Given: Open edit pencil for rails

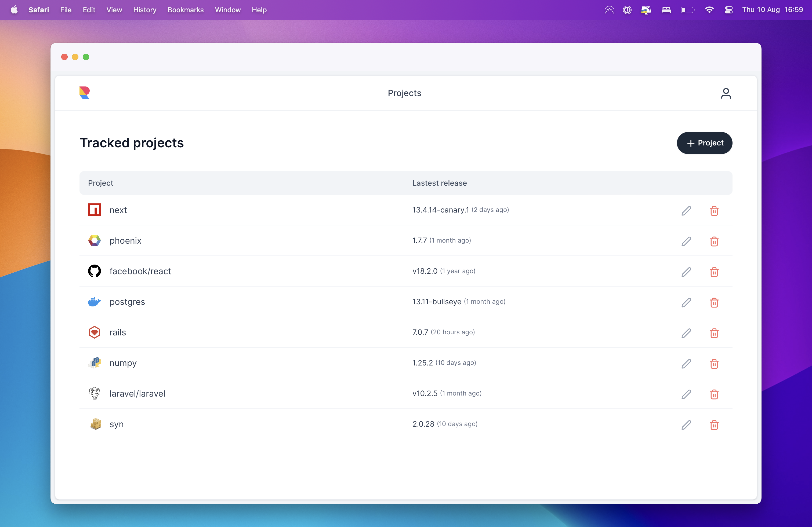Looking at the screenshot, I should pyautogui.click(x=686, y=333).
